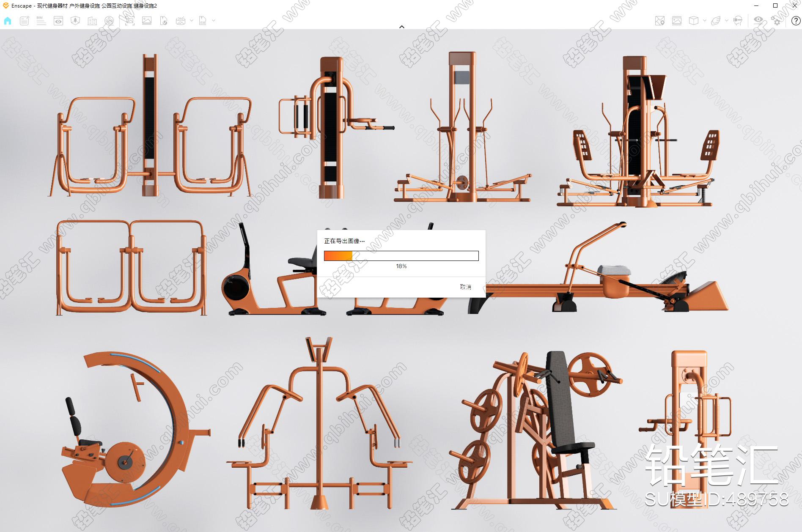Click the Home icon in Enscape toolbar

point(8,21)
